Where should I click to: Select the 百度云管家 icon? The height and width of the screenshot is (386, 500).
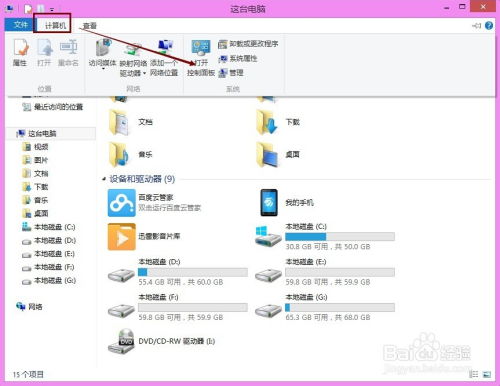pos(122,203)
